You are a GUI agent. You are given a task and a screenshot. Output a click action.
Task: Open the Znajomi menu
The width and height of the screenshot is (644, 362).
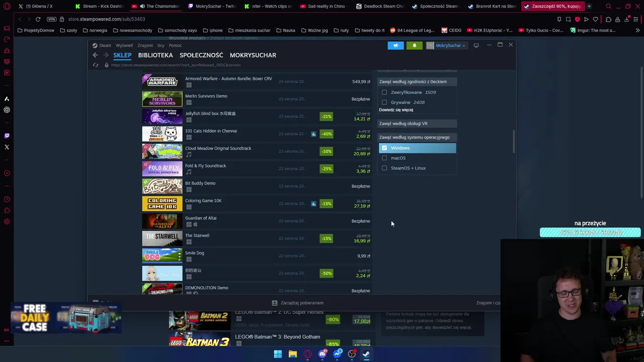[145, 45]
